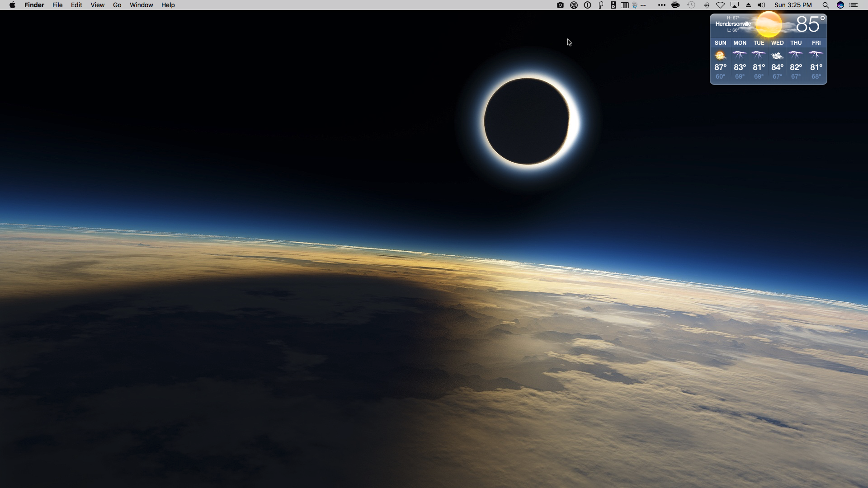
Task: Open the Time Machine menu bar icon
Action: pos(691,5)
